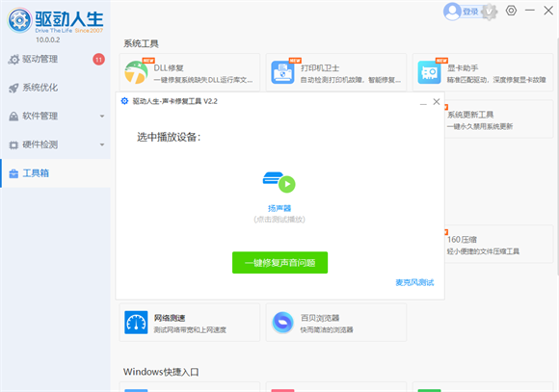Open the 硬件检测 sidebar section
Image resolution: width=559 pixels, height=392 pixels.
click(55, 144)
